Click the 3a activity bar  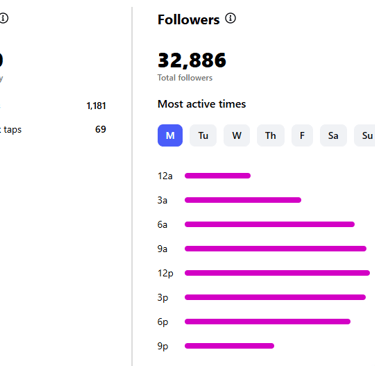point(243,200)
